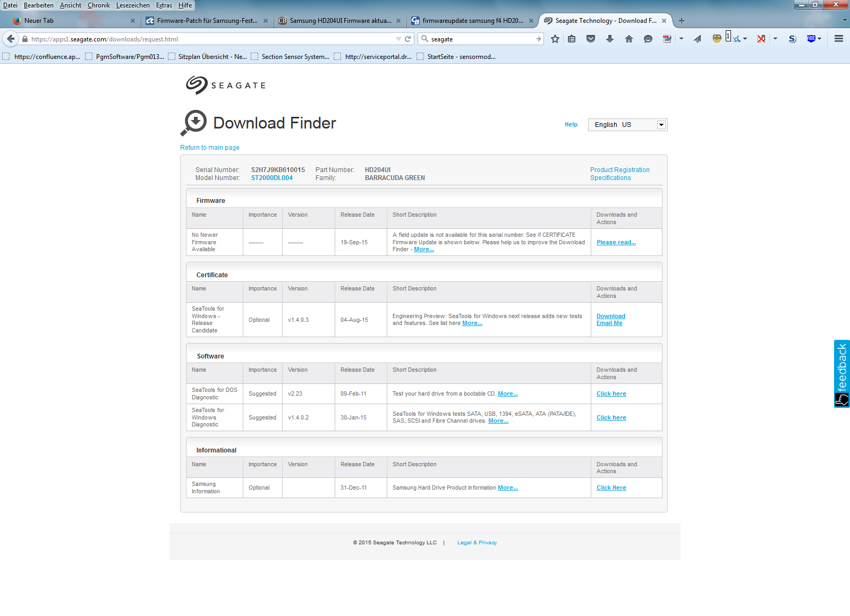This screenshot has width=850, height=616.
Task: Click here for SeaTools for Windows Diagnostic
Action: 611,417
